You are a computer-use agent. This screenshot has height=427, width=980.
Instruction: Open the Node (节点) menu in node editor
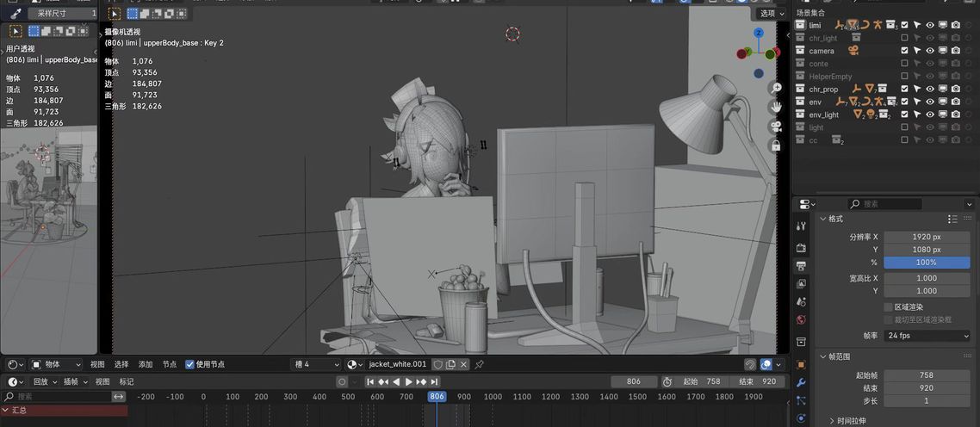pyautogui.click(x=169, y=364)
